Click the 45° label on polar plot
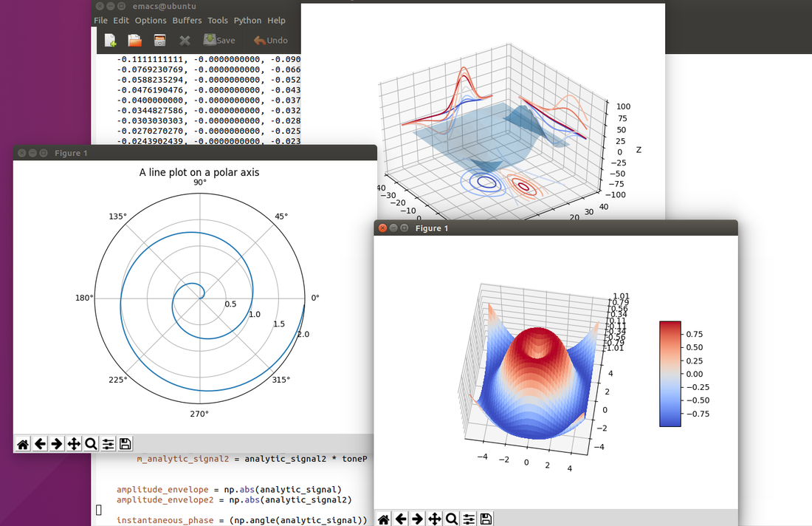This screenshot has height=526, width=812. coord(281,216)
